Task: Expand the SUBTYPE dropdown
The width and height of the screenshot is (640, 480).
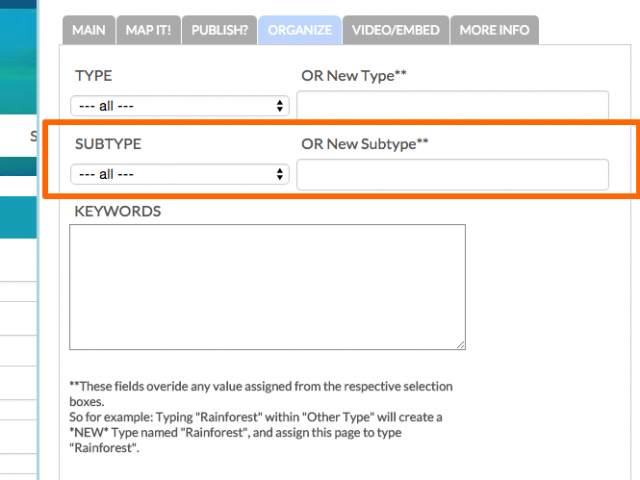Action: (180, 174)
